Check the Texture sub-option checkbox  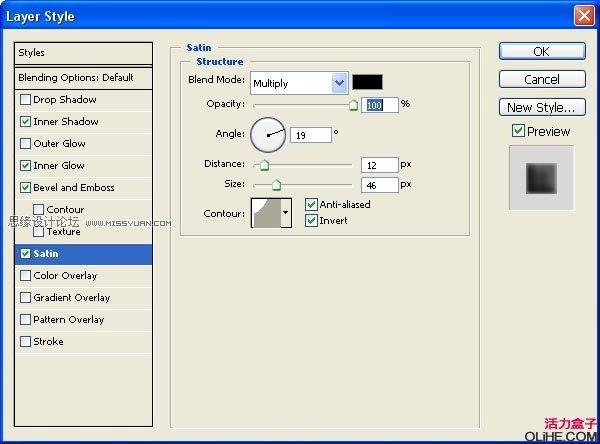[x=38, y=232]
